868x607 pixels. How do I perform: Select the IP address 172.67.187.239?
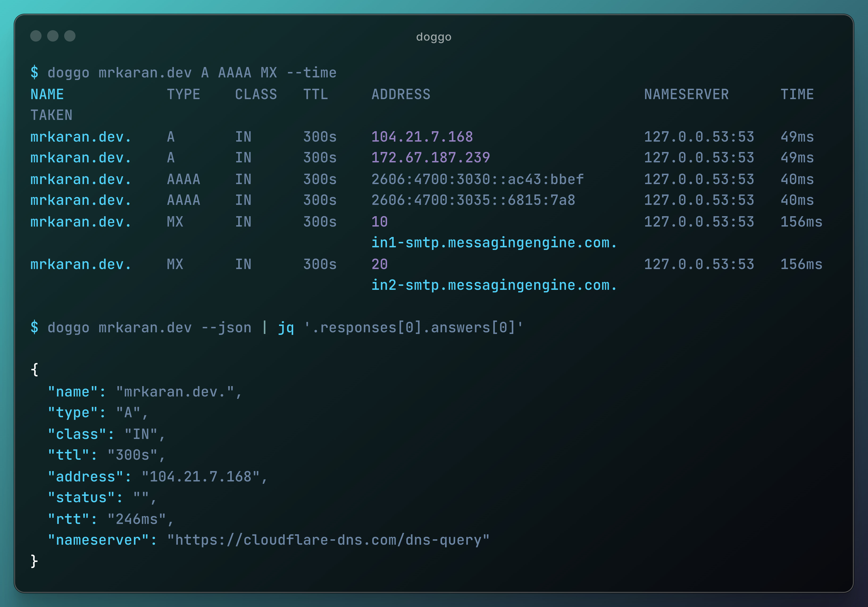(430, 158)
